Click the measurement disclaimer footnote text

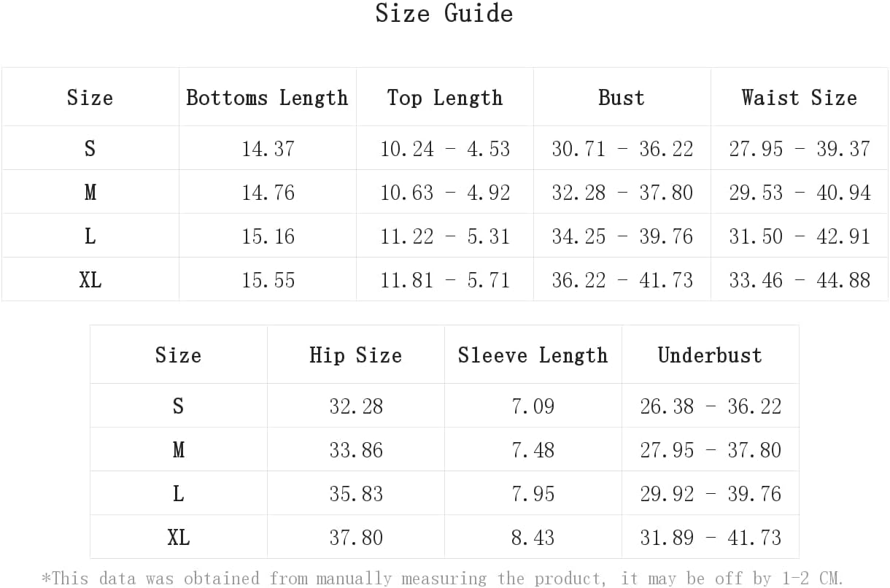(x=442, y=579)
